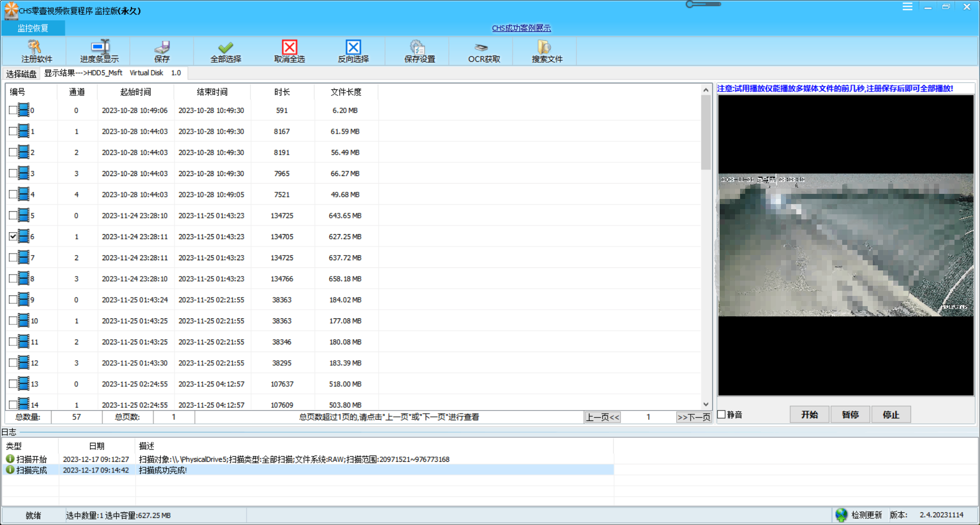Select all files with 全部选择
Screen dimensions: 980x525
click(226, 51)
